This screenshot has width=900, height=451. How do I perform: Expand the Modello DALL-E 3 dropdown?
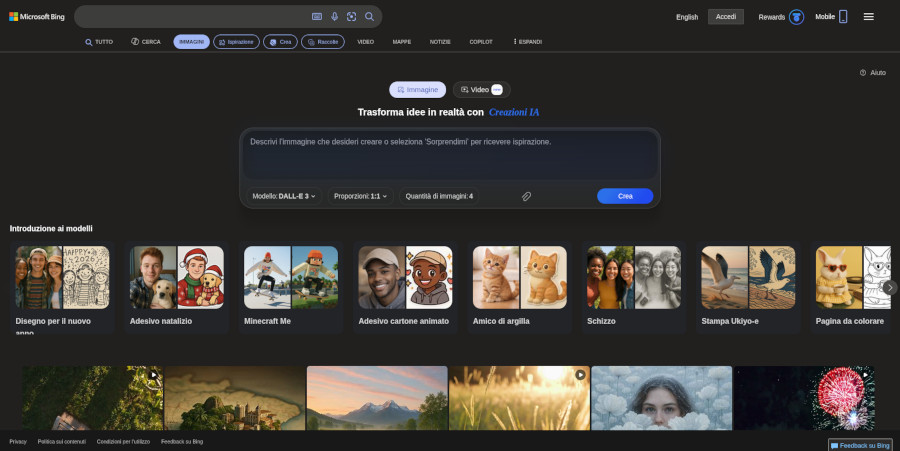click(284, 196)
